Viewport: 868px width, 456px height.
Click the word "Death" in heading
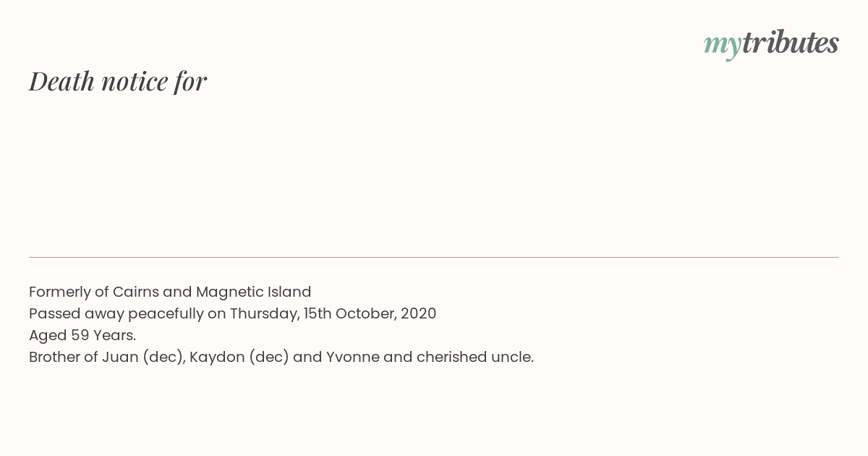61,81
